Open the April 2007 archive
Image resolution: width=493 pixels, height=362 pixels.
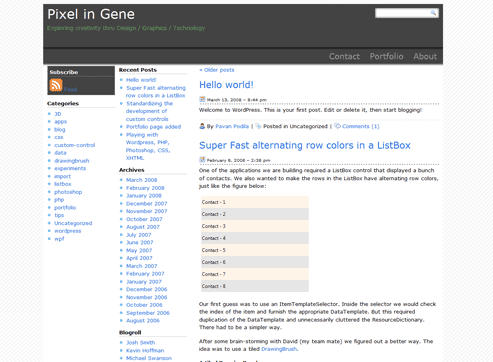click(139, 258)
